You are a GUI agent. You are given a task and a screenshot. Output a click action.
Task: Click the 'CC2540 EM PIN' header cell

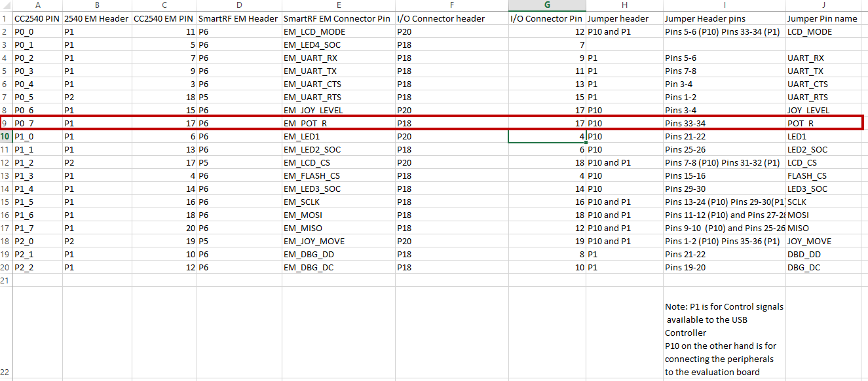164,18
